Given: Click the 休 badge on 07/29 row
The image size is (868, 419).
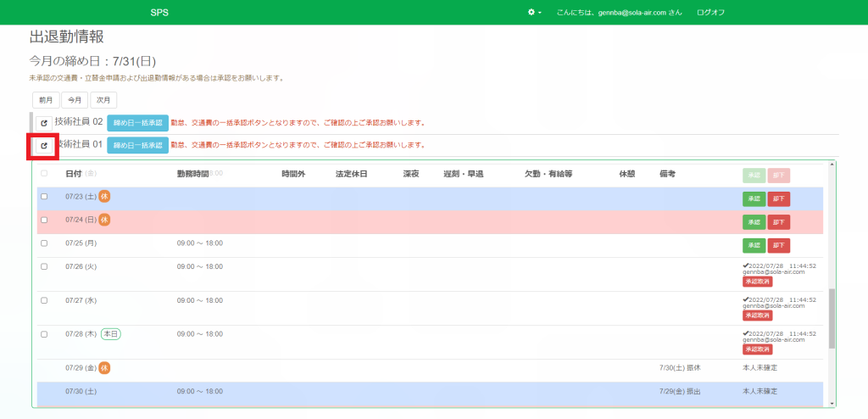Looking at the screenshot, I should [104, 368].
